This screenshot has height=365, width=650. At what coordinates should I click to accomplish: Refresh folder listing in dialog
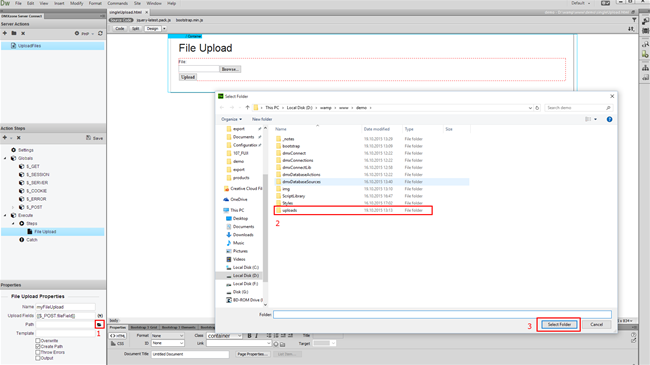tap(537, 108)
